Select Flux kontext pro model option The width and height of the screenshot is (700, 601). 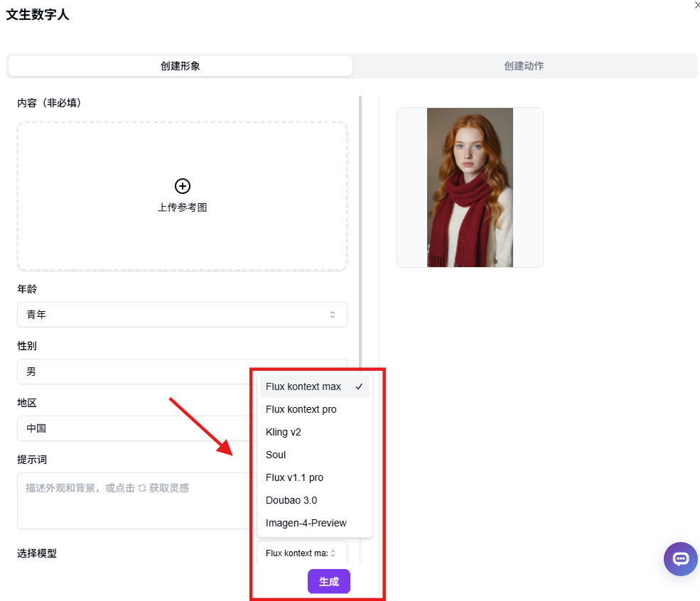pyautogui.click(x=314, y=409)
